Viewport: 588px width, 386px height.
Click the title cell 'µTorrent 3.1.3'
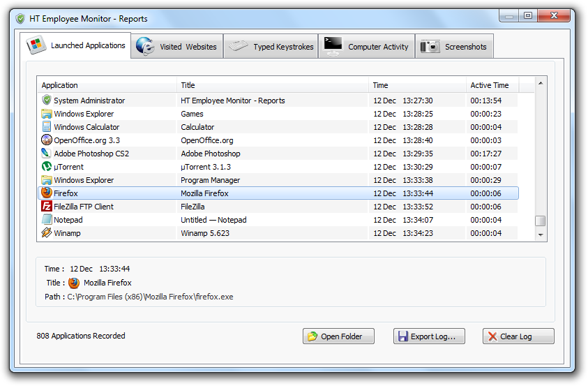[206, 167]
